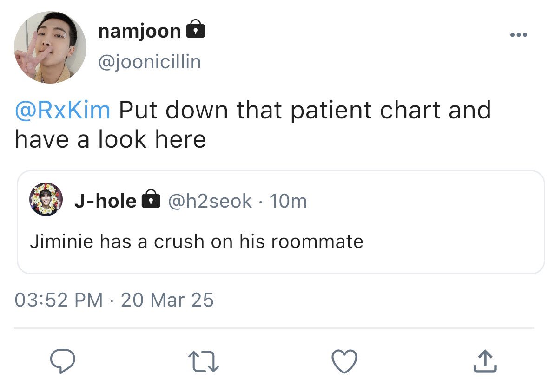The image size is (548, 392).
Task: Open the J-hole display name
Action: point(105,201)
